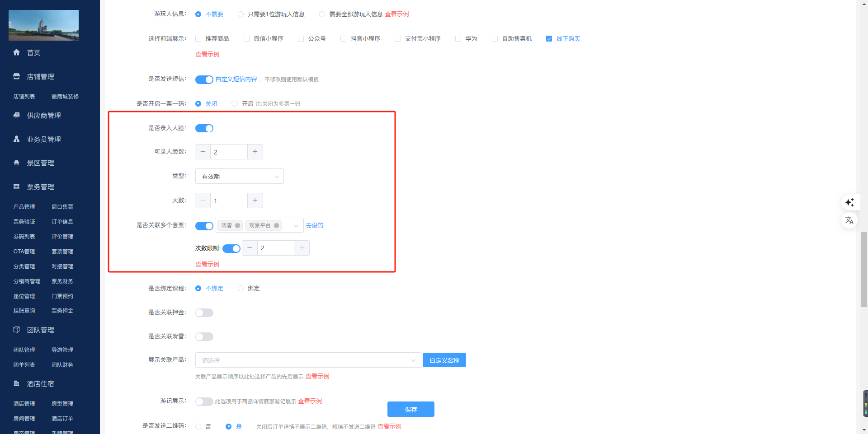Check the 微信小程序 checkbox
The width and height of the screenshot is (868, 434).
click(246, 39)
